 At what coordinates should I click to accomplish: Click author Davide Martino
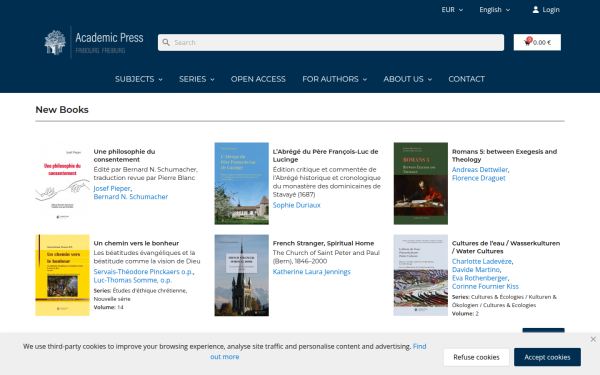point(476,270)
